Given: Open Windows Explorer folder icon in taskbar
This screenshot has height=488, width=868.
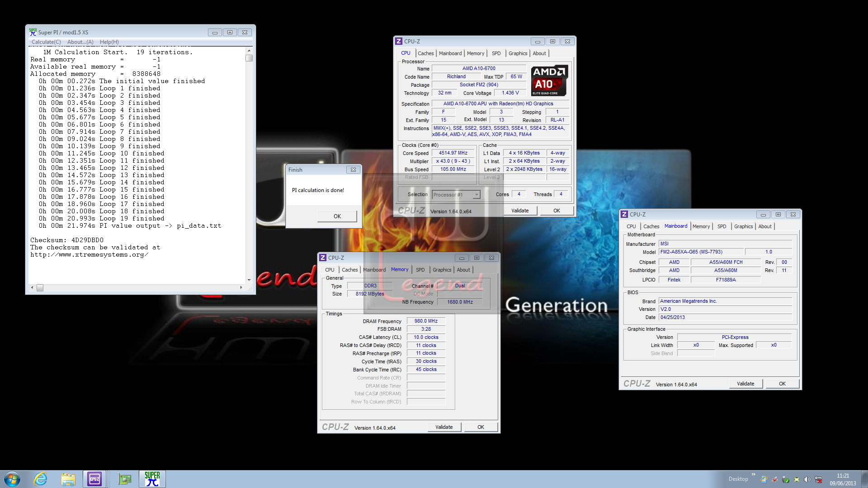Looking at the screenshot, I should [68, 479].
